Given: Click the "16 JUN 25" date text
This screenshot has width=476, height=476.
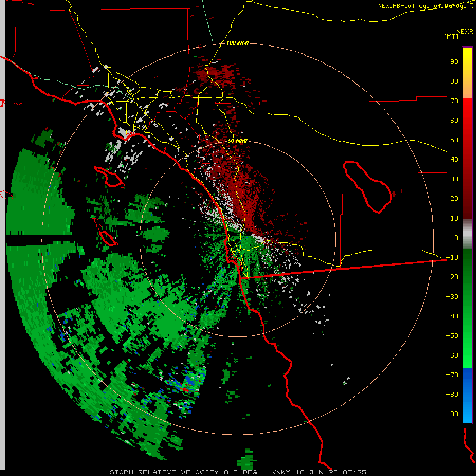Looking at the screenshot, I should pyautogui.click(x=317, y=472).
